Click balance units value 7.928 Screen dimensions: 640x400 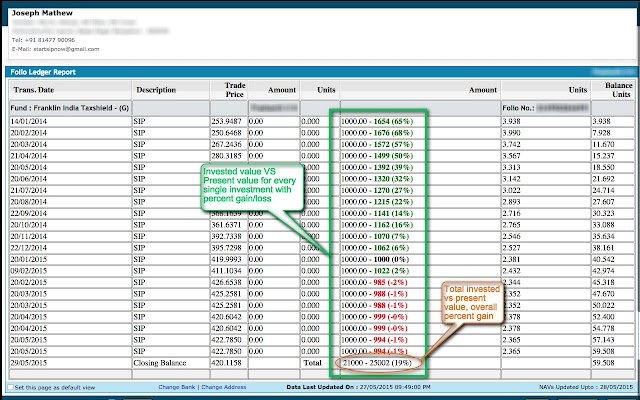click(x=601, y=133)
